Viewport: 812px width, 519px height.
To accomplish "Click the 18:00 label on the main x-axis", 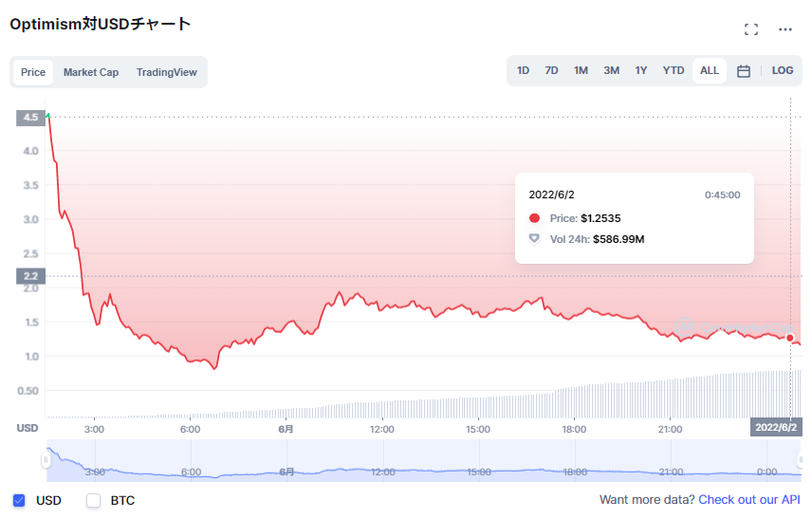I will tap(574, 430).
